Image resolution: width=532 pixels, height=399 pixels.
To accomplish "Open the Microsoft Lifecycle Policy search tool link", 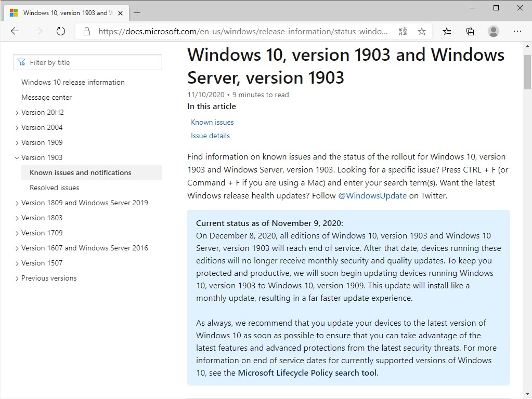I will tap(307, 373).
